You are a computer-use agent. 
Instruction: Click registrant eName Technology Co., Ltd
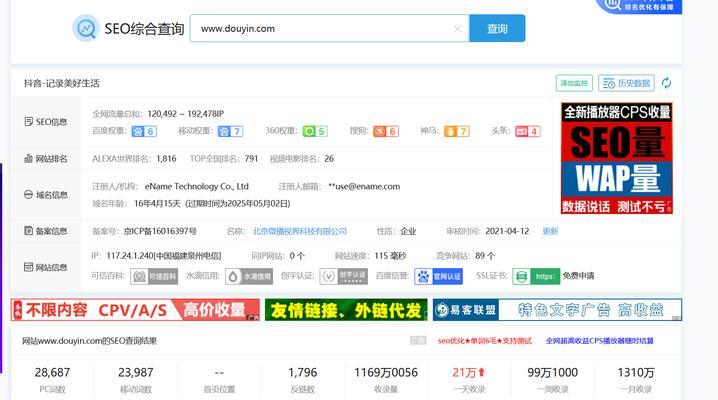(x=197, y=186)
